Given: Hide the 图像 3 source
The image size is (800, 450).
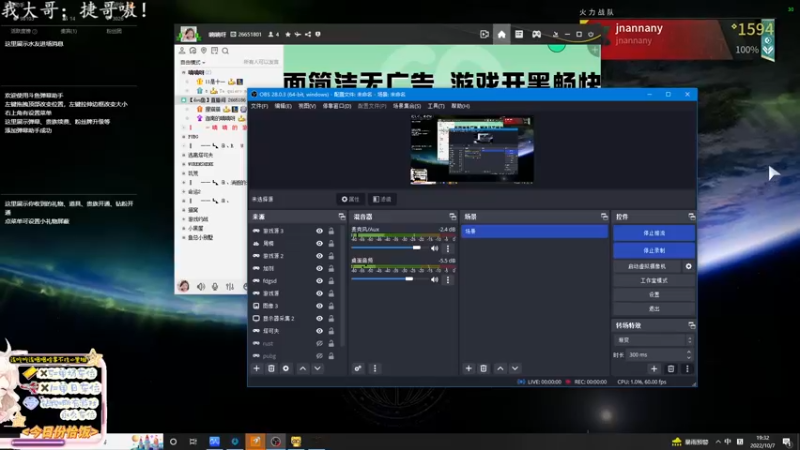Looking at the screenshot, I should [x=319, y=306].
